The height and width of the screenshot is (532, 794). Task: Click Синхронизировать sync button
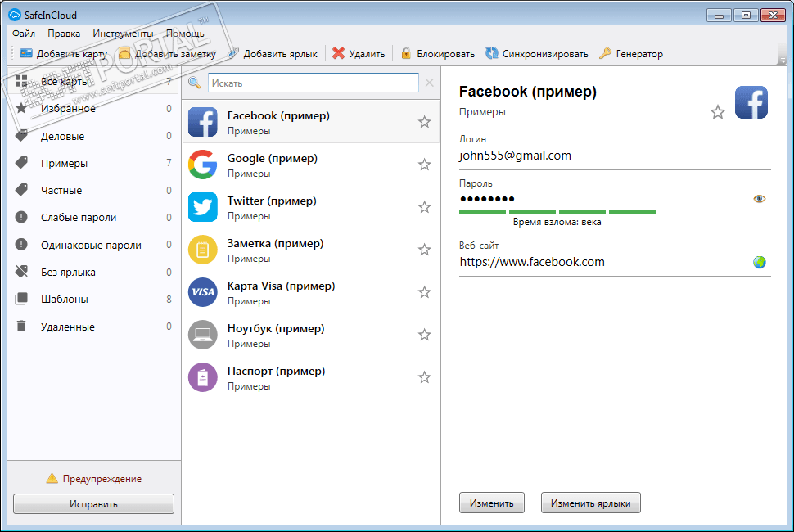pyautogui.click(x=537, y=54)
